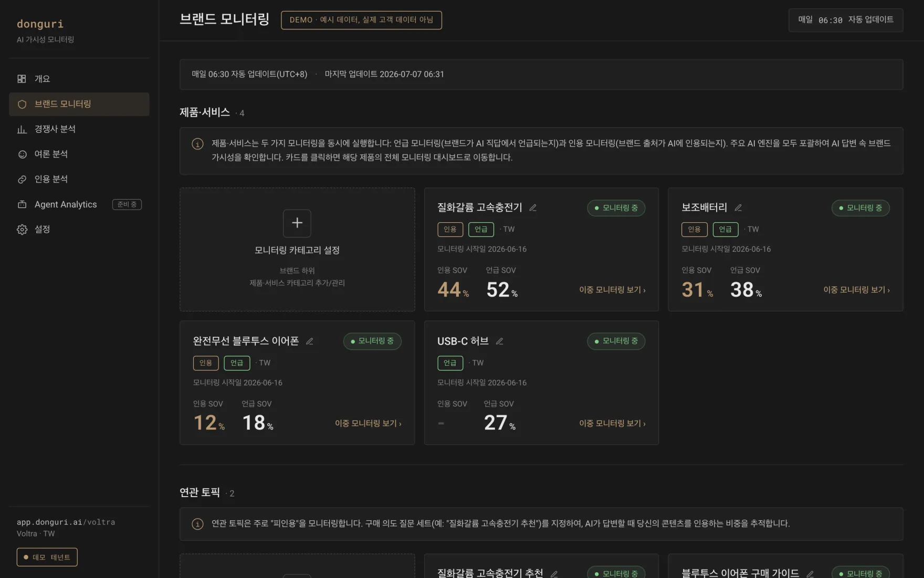Screen dimensions: 924x578
Task: Click the 38% 언급 SOV value
Action: (x=746, y=290)
